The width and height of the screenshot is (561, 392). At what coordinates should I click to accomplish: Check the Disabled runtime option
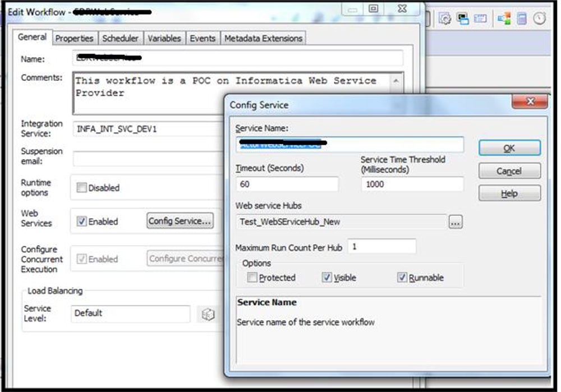(81, 188)
